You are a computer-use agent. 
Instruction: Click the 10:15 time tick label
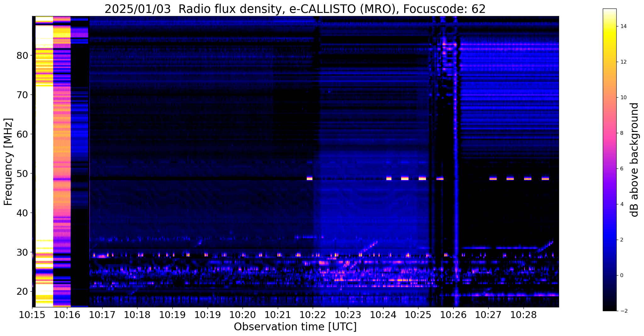(x=32, y=315)
